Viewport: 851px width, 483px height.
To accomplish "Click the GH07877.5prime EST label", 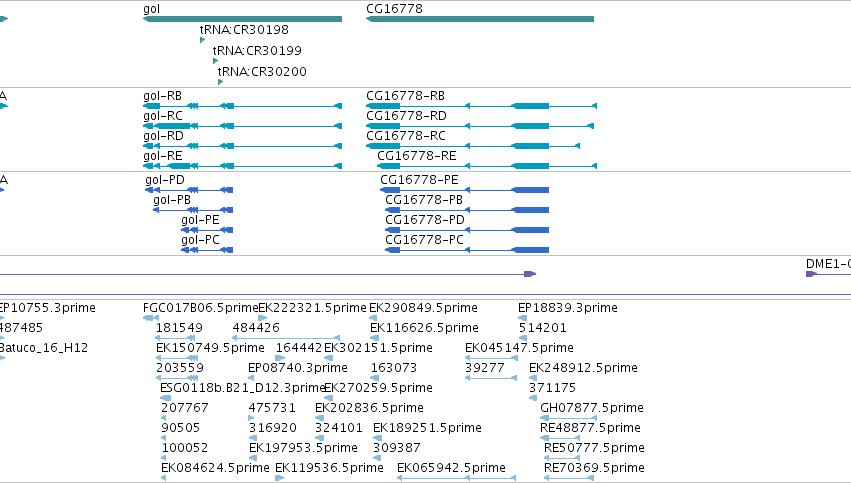I will point(592,408).
